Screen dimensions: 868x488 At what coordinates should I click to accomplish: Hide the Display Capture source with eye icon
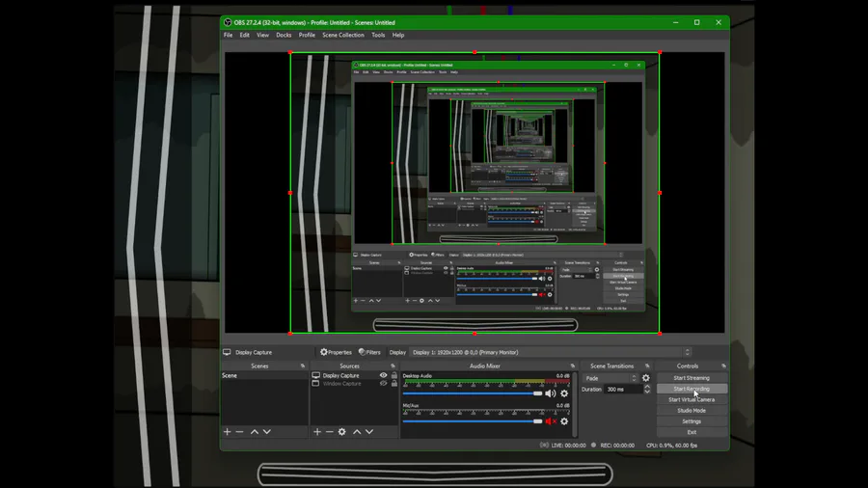pyautogui.click(x=383, y=375)
